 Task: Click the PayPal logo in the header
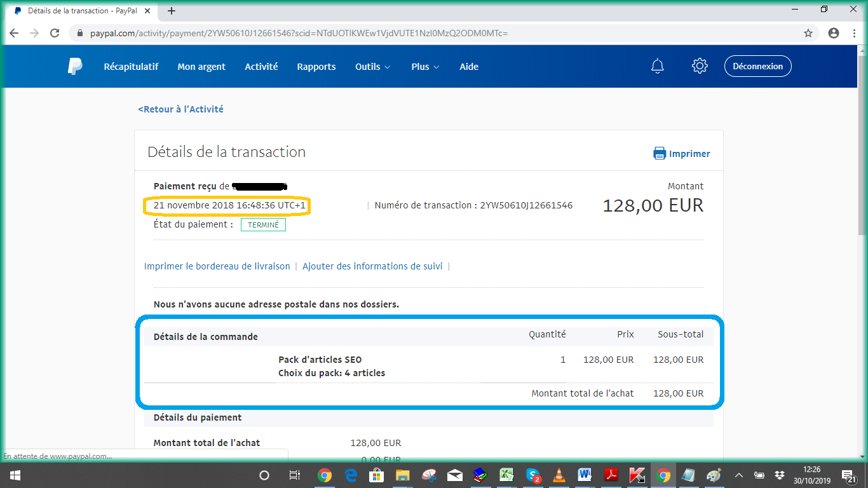click(x=75, y=66)
